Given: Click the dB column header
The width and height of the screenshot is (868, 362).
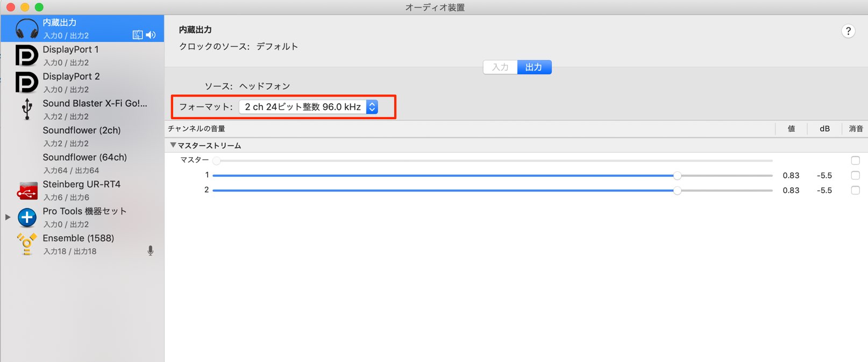Looking at the screenshot, I should (824, 128).
